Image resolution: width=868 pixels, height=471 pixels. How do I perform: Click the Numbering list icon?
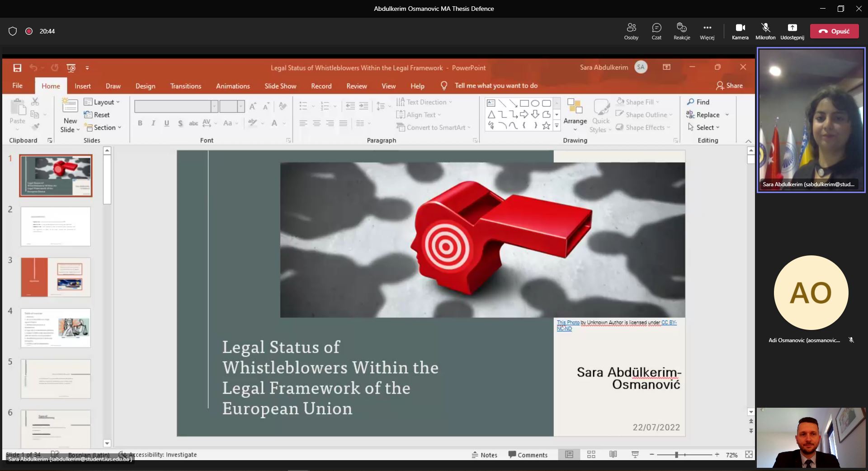[x=325, y=106]
